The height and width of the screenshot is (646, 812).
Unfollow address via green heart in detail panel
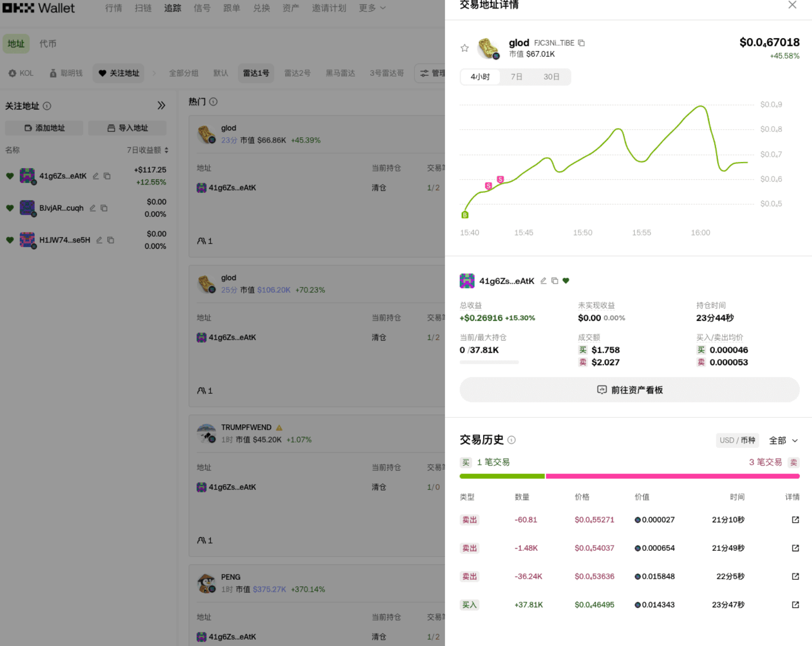click(x=566, y=281)
